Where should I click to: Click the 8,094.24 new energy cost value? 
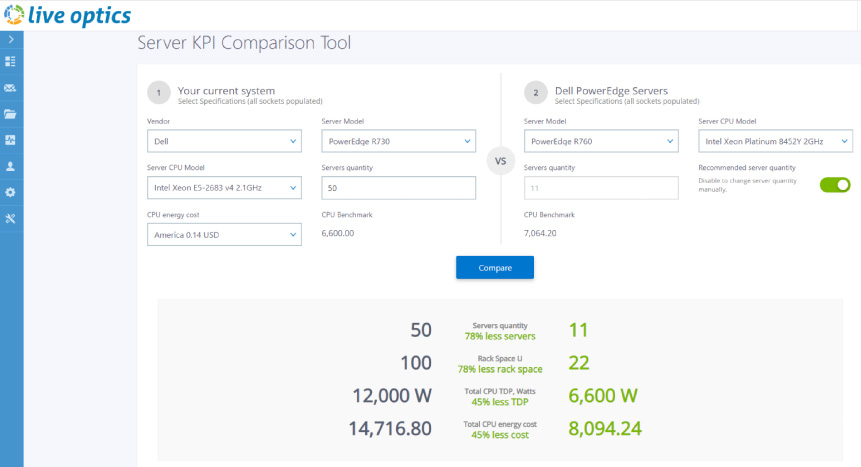click(x=605, y=429)
